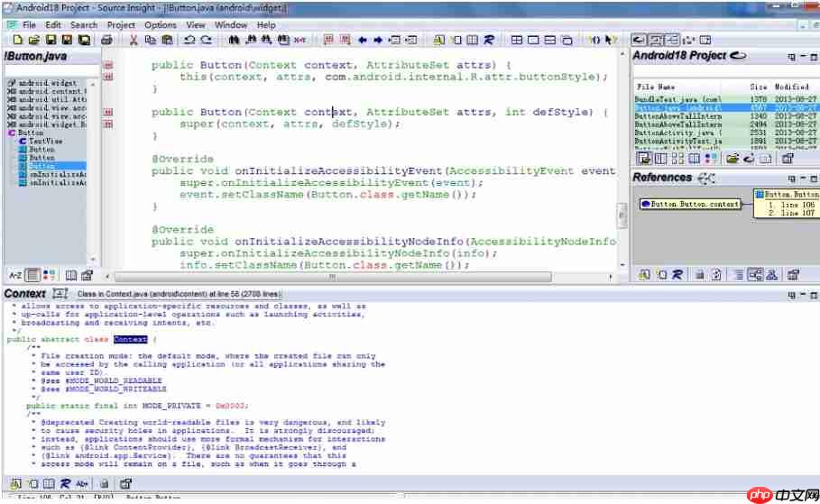Screen dimensions: 820x504
Task: Click the blue R icon in References toolbar
Action: (677, 274)
